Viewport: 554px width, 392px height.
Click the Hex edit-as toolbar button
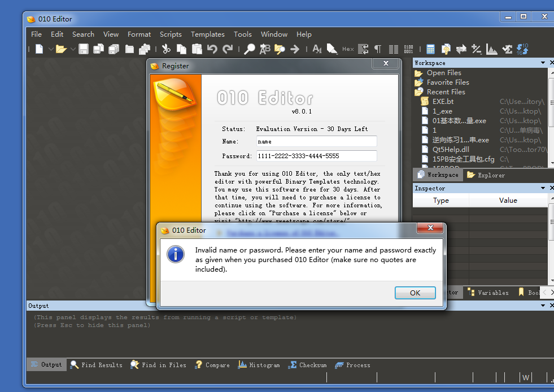click(348, 49)
